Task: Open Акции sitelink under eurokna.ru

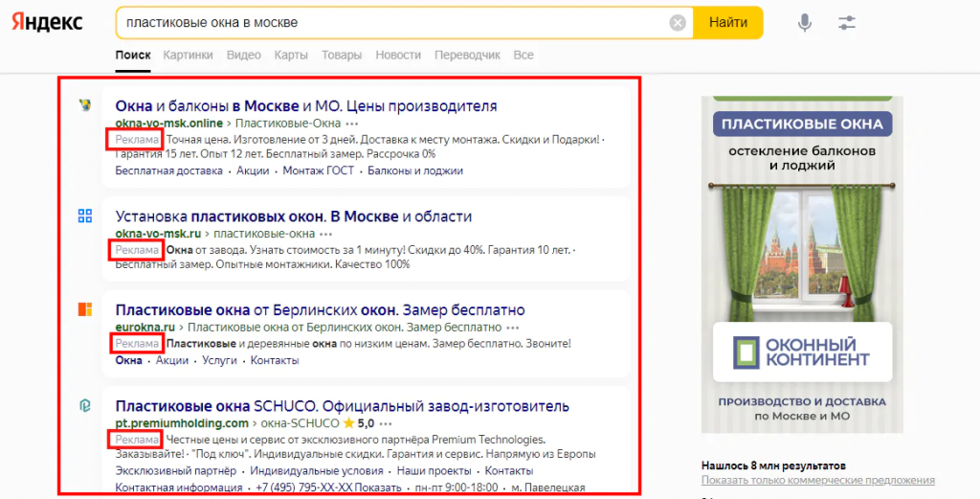Action: point(172,360)
